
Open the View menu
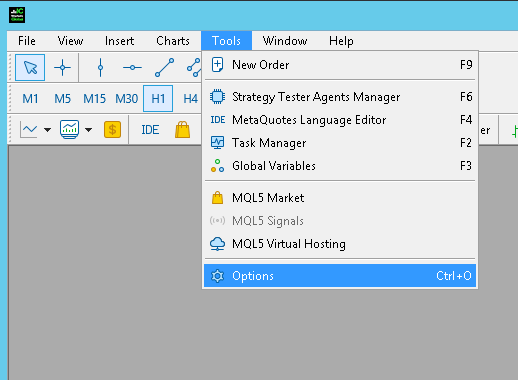tap(70, 41)
